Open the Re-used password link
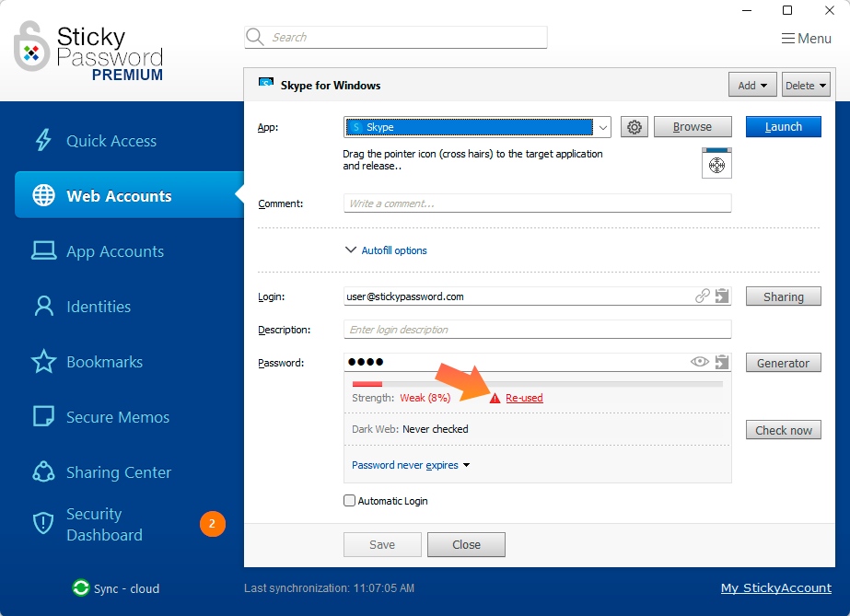Screen dimensions: 850x616 [x=524, y=398]
